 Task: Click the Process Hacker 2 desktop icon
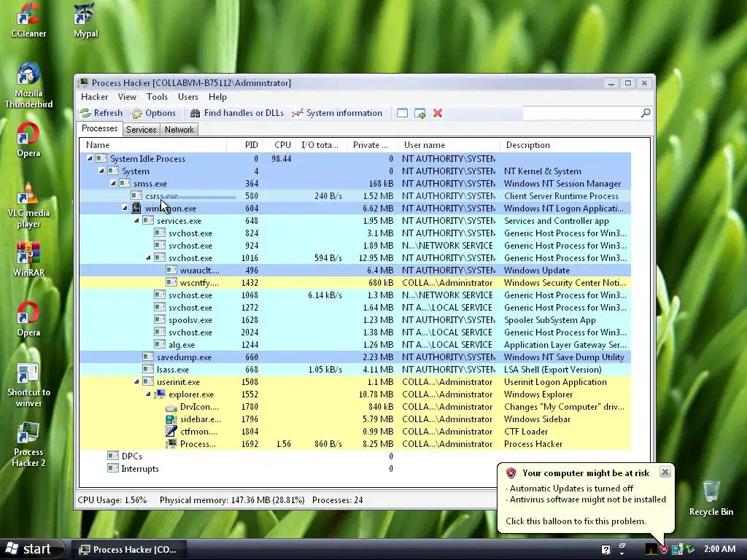tap(28, 445)
